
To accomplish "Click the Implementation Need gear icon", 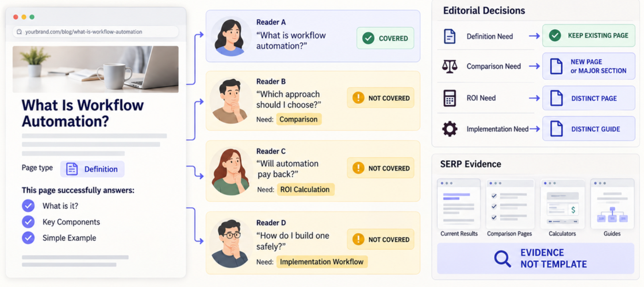I will point(450,129).
